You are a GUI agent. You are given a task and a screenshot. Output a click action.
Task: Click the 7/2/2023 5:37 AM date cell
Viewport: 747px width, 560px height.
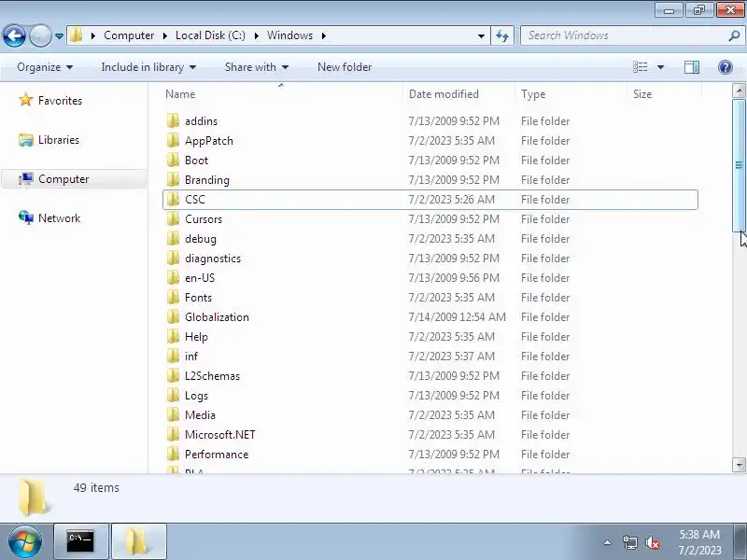[452, 357]
